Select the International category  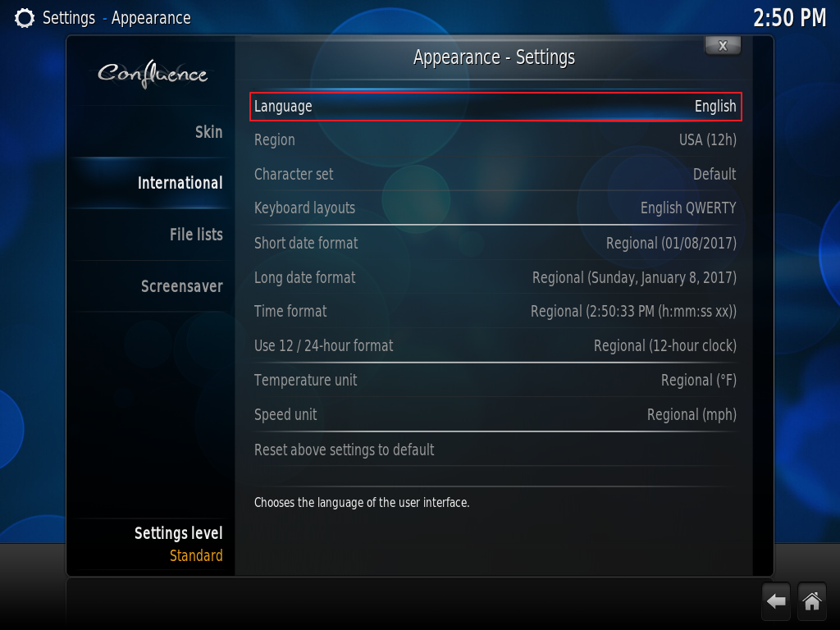151,183
